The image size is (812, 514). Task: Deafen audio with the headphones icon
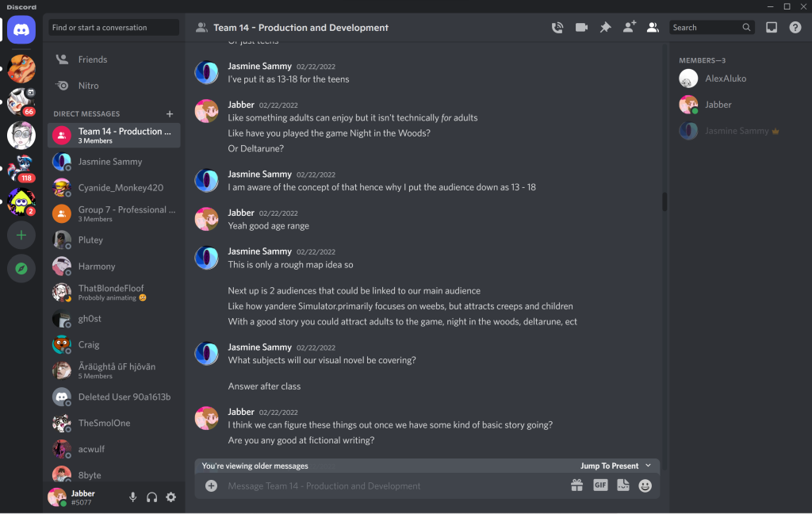[151, 497]
